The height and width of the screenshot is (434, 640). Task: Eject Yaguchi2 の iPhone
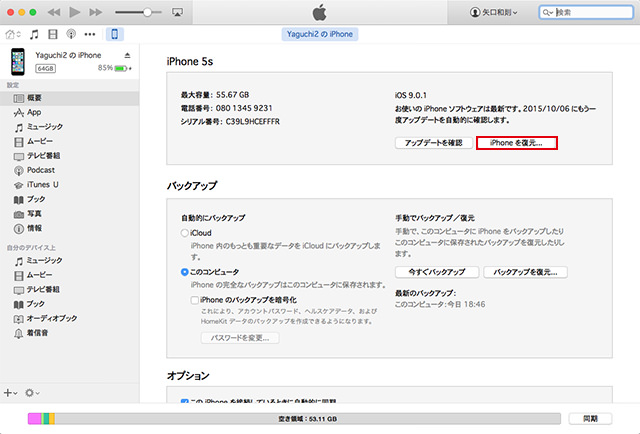(127, 55)
